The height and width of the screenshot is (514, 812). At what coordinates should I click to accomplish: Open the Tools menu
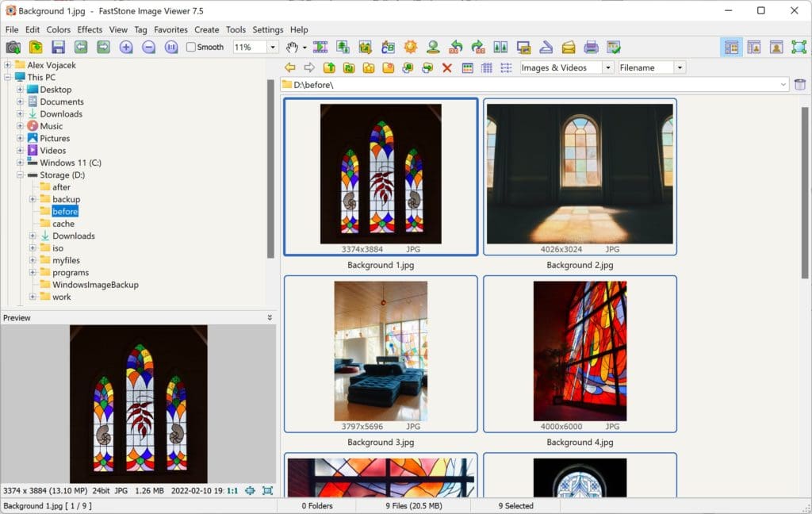click(x=236, y=29)
